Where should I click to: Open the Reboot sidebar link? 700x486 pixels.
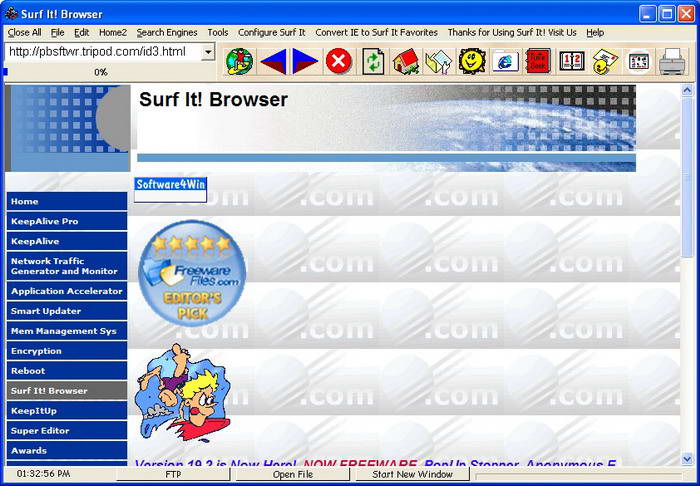(67, 371)
